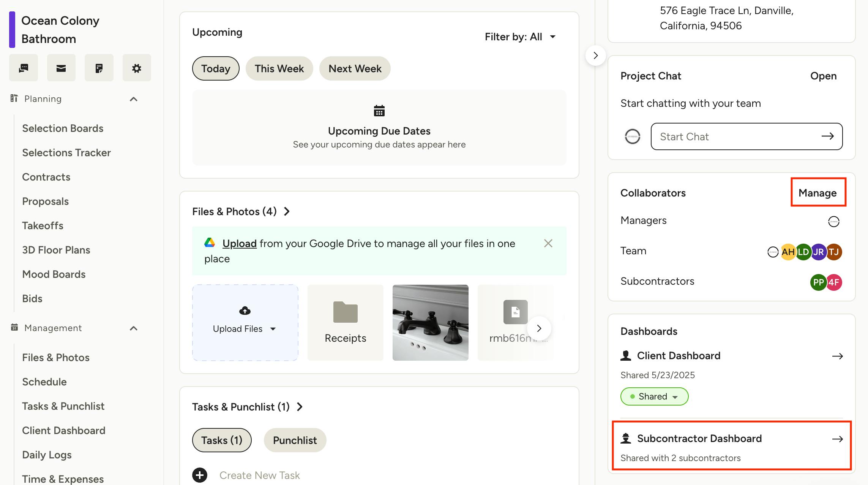The image size is (868, 485).
Task: Open Schedule in the sidebar
Action: [44, 382]
